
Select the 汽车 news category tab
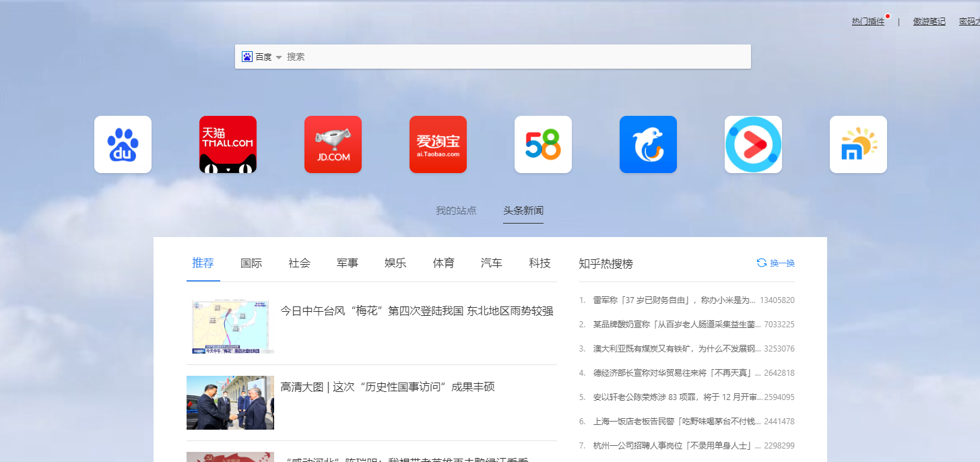tap(492, 263)
